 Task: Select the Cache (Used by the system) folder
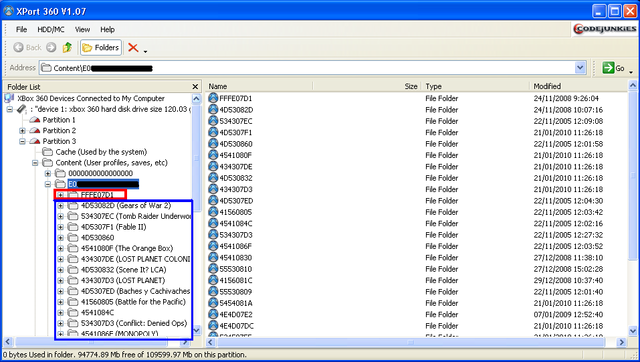click(x=101, y=152)
